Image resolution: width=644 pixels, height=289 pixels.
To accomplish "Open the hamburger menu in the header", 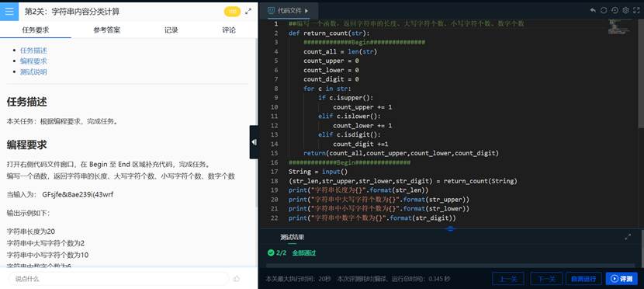I will [9, 12].
